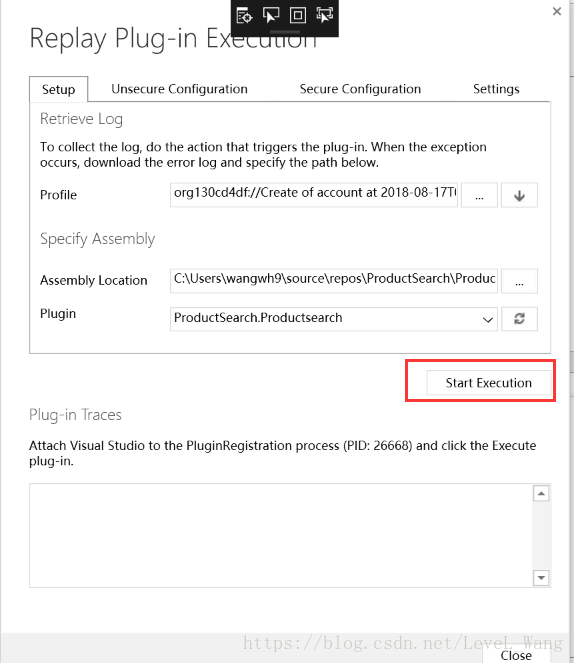Click the traces scrollbar down arrow
Screen dimensions: 574x663
541,578
